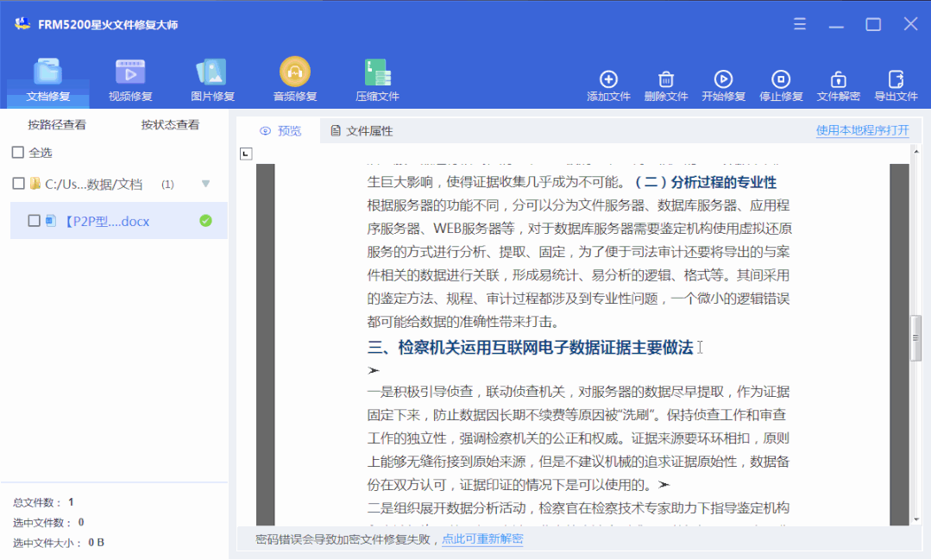This screenshot has width=931, height=560.
Task: Click the green repaired status checkmark
Action: point(205,221)
